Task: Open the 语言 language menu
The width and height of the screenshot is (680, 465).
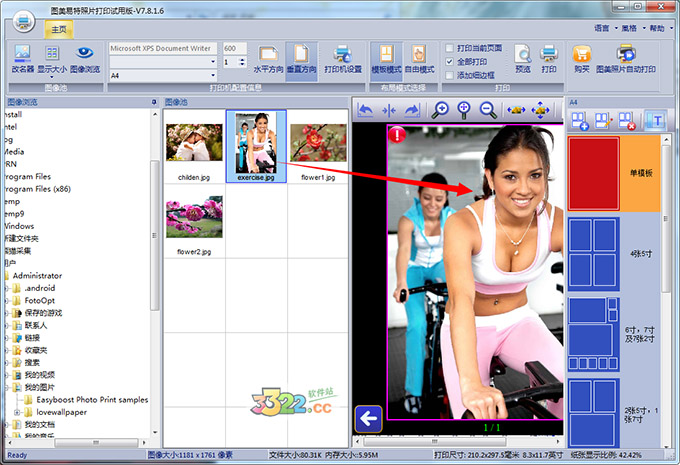Action: pyautogui.click(x=602, y=29)
